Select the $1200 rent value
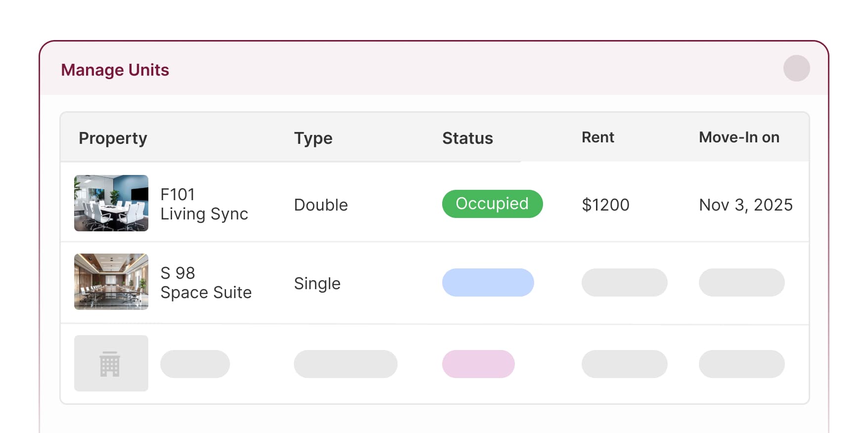868x433 pixels. tap(605, 205)
